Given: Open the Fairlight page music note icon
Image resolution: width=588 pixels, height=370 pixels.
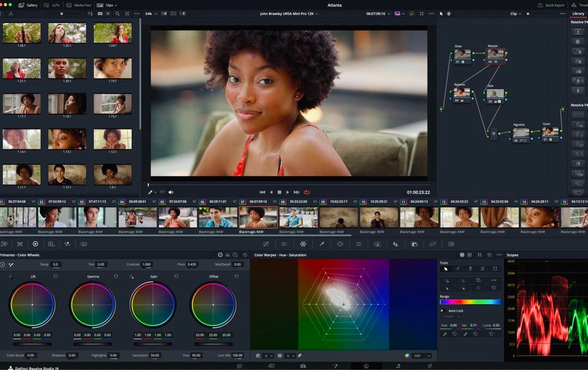Looking at the screenshot, I should (398, 366).
